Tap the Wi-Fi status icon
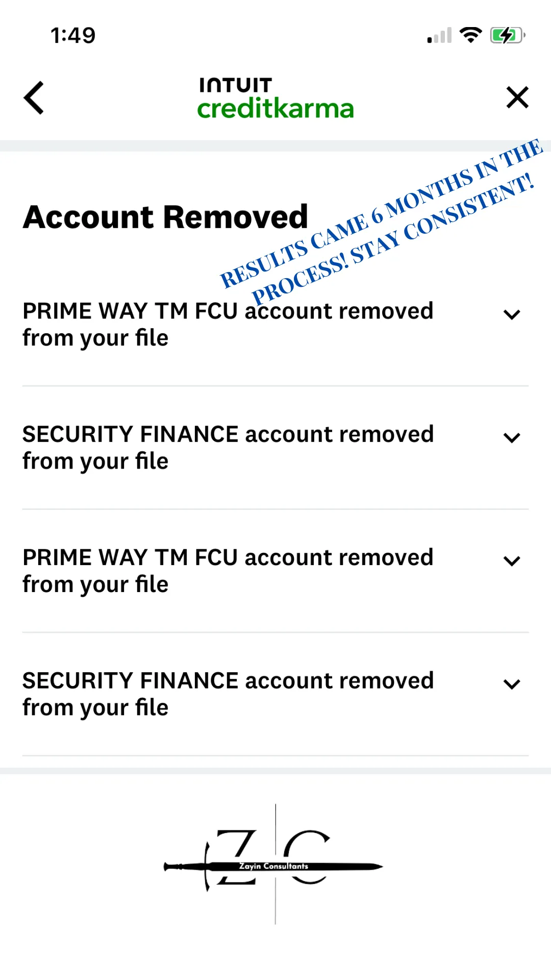551x980 pixels. point(470,35)
